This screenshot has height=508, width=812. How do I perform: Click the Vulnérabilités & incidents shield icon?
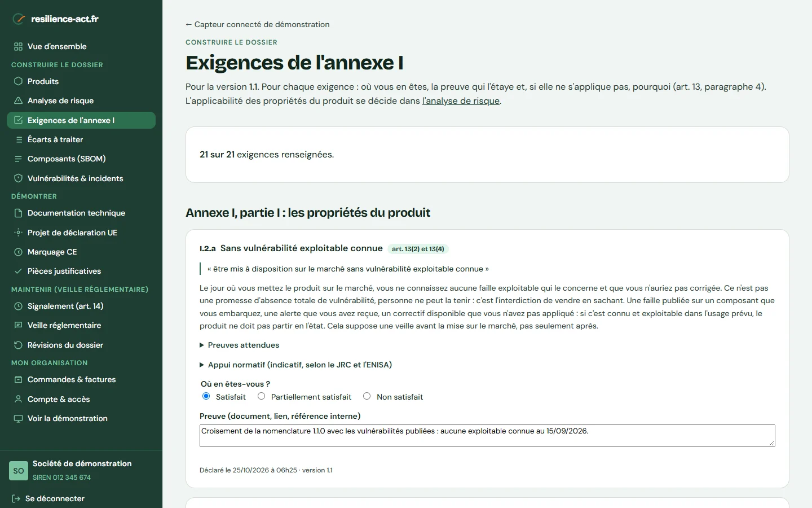click(19, 178)
